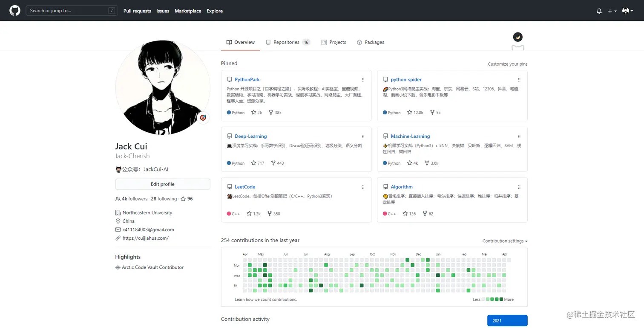
Task: Open the 4k followers link
Action: tap(131, 199)
